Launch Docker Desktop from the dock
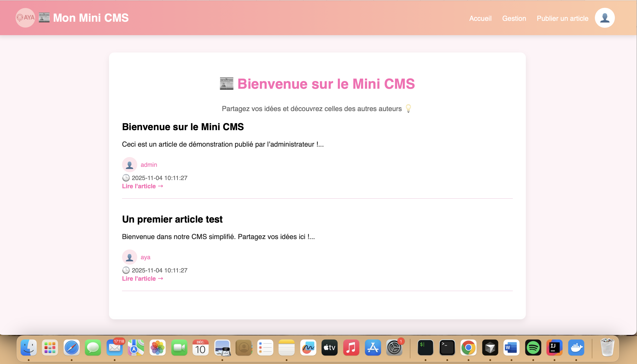The width and height of the screenshot is (637, 364). tap(576, 348)
